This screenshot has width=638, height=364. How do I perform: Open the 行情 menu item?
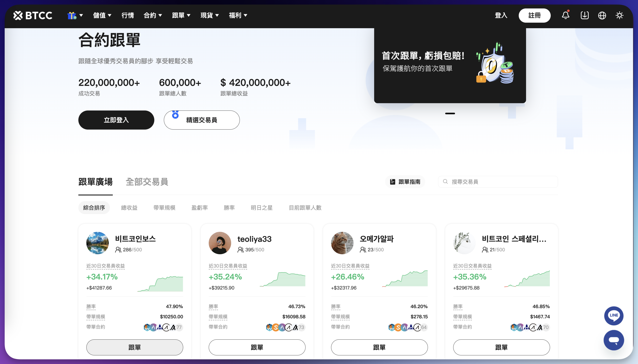coord(128,15)
